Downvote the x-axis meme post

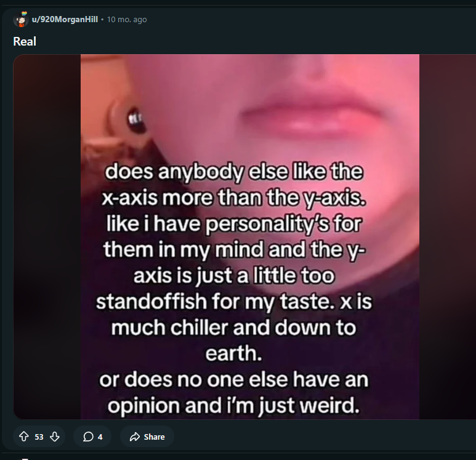54,437
